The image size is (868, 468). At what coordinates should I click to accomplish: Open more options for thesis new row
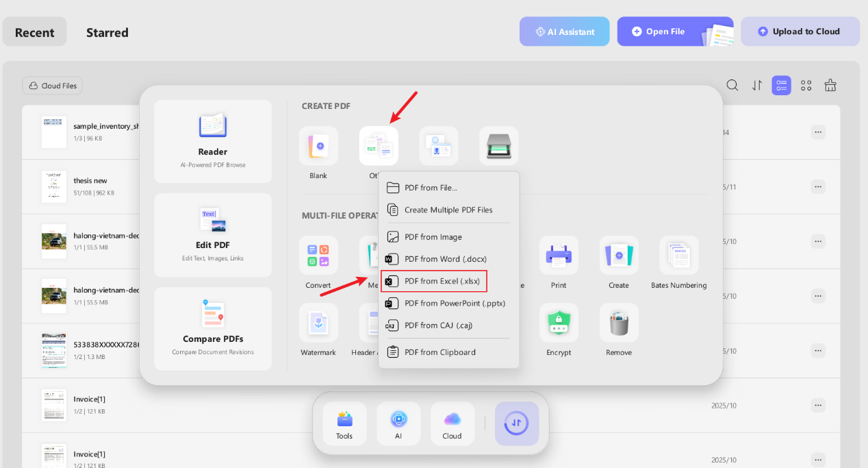pyautogui.click(x=818, y=186)
